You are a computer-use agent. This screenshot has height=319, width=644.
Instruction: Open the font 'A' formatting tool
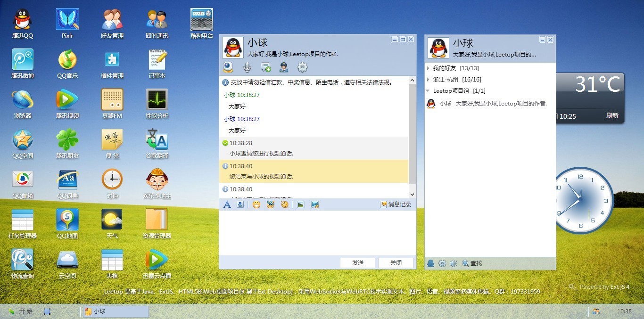click(x=227, y=204)
